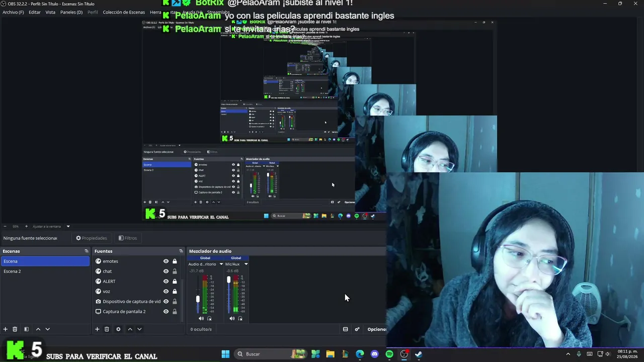This screenshot has width=644, height=362.
Task: Hide the chat source
Action: tap(166, 271)
